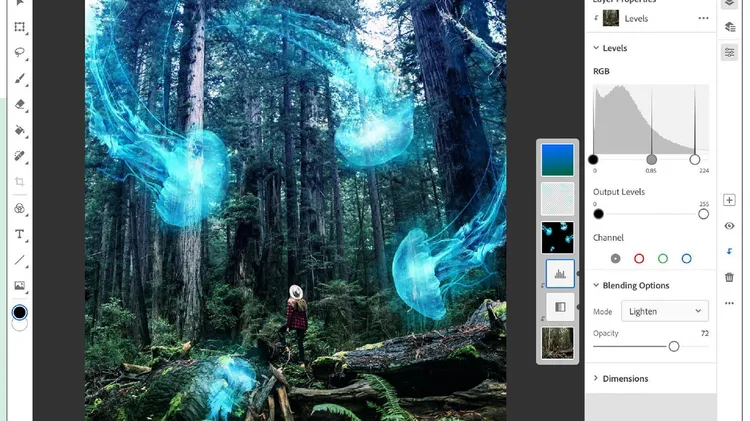The image size is (750, 421).
Task: Click the clipping mask arrow icon
Action: (729, 251)
